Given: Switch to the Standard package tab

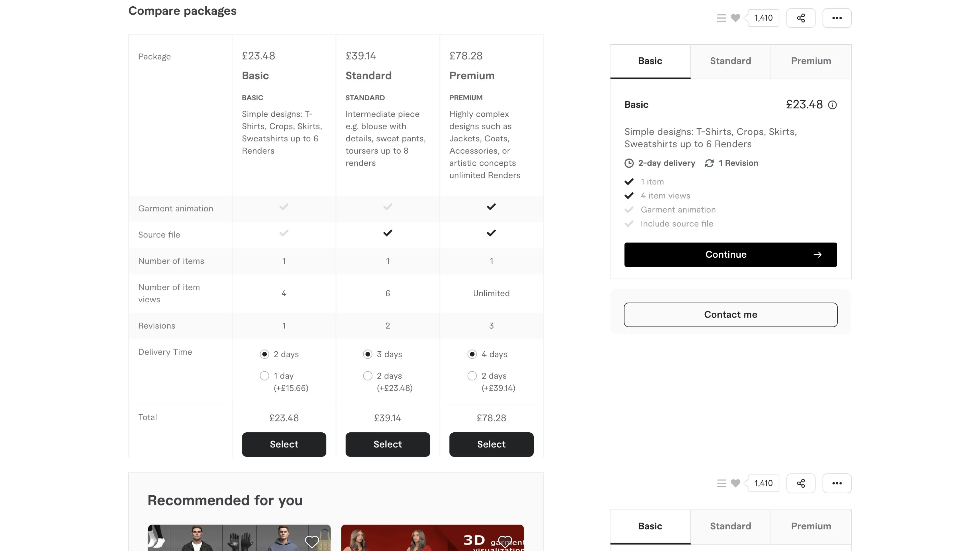Looking at the screenshot, I should click(730, 61).
